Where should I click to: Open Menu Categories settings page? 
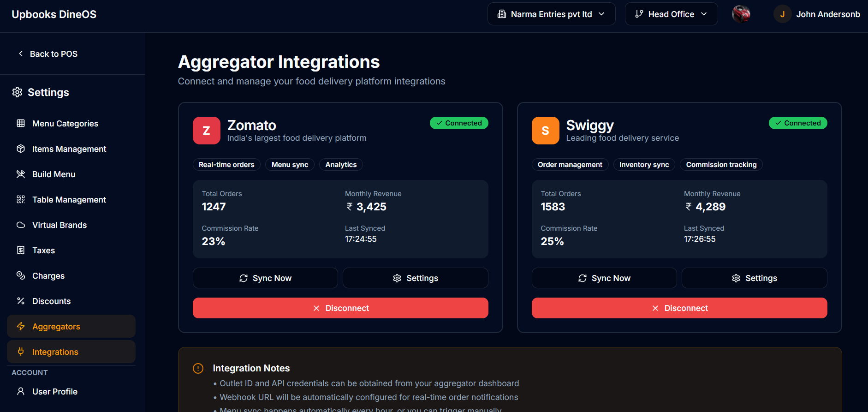point(71,123)
